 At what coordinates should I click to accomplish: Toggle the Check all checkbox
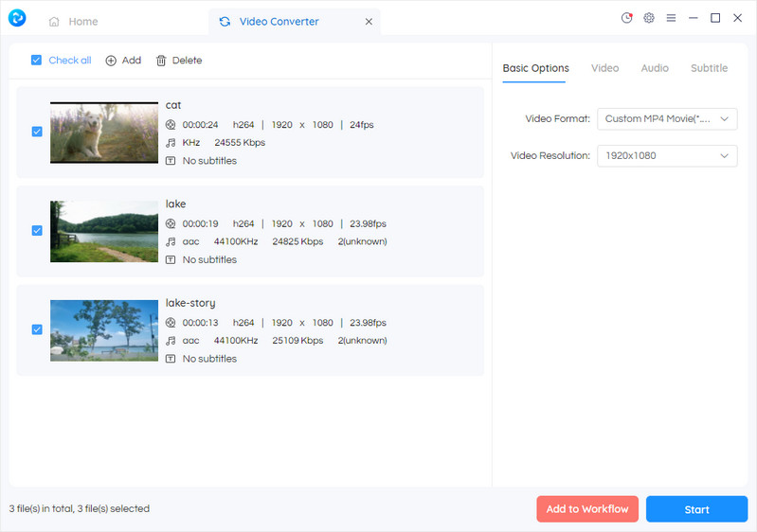pos(36,61)
